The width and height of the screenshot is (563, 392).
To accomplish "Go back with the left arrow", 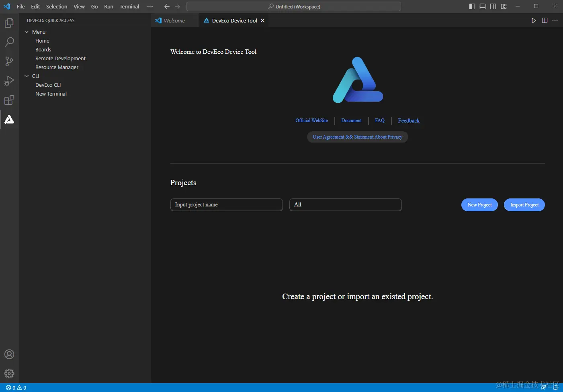I will coord(167,6).
